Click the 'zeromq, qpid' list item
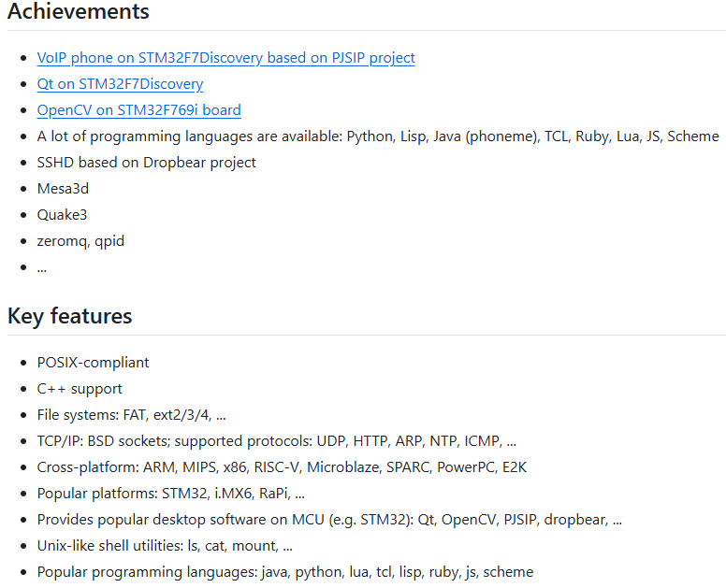Screen dimensions: 726x588 click(80, 241)
